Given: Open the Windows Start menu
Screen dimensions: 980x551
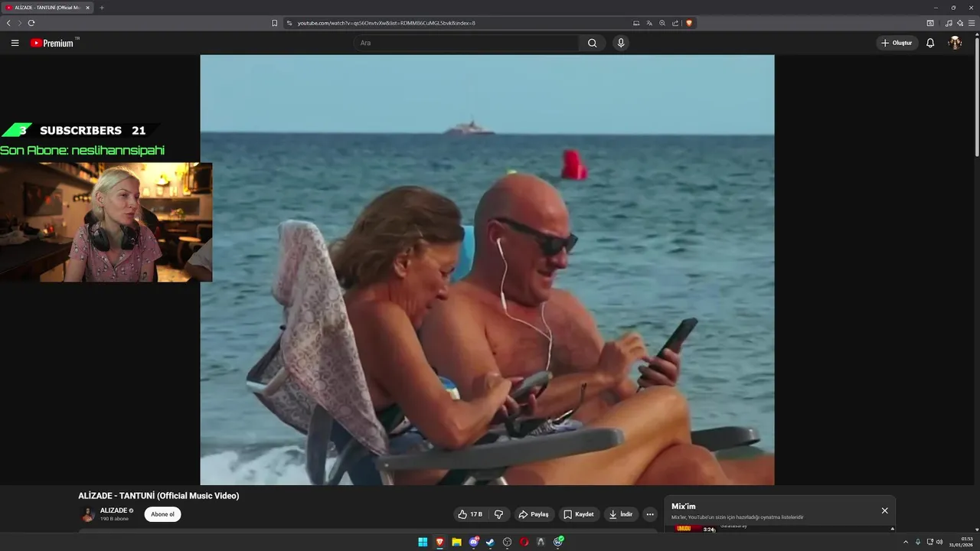Looking at the screenshot, I should pyautogui.click(x=423, y=542).
